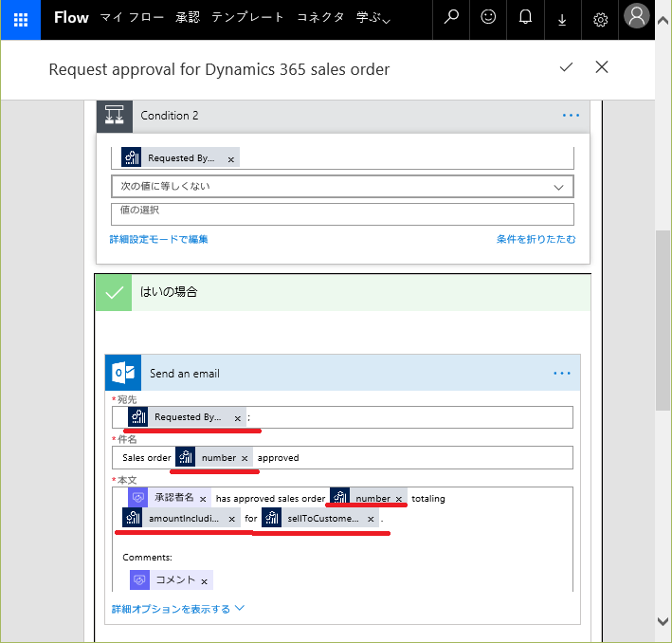Screen dimensions: 672x643
Task: Open 承認 in the top menu
Action: click(188, 18)
